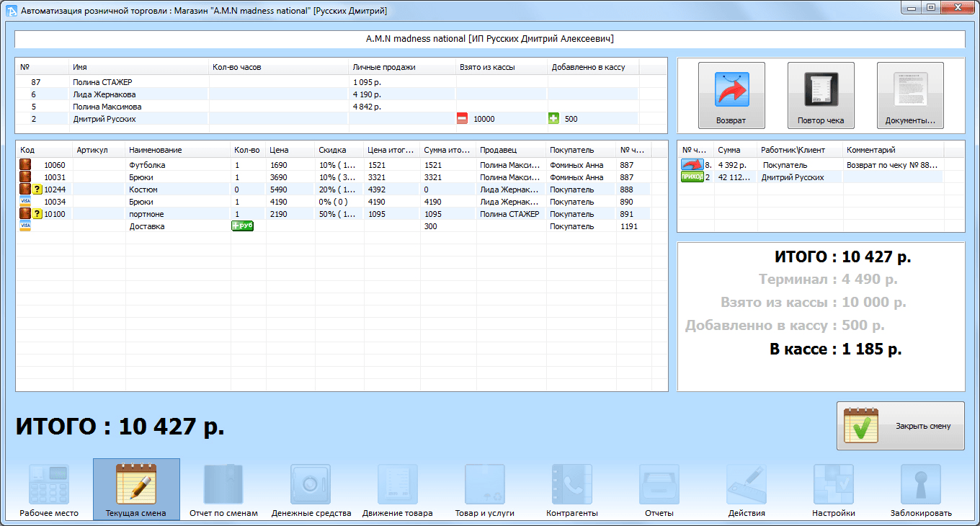This screenshot has width=980, height=526.
Task: Click application icon in title bar
Action: pos(12,11)
